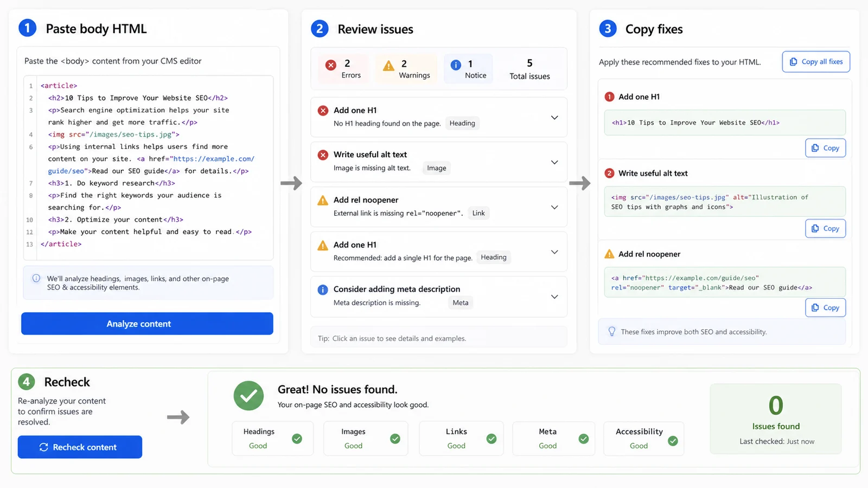Screen dimensions: 868x488
Task: Click the "Write useful alt text" fix heading
Action: tap(653, 174)
